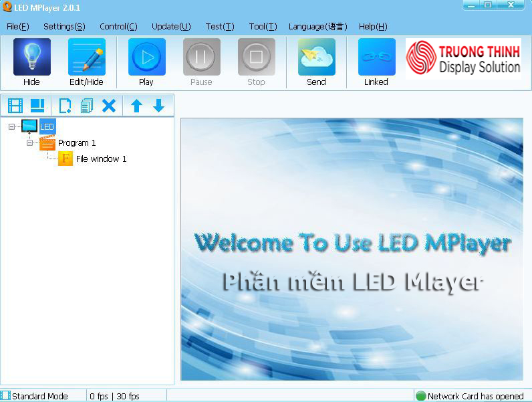Select File window 1 in tree
Screen dimensions: 532x402
(101, 159)
